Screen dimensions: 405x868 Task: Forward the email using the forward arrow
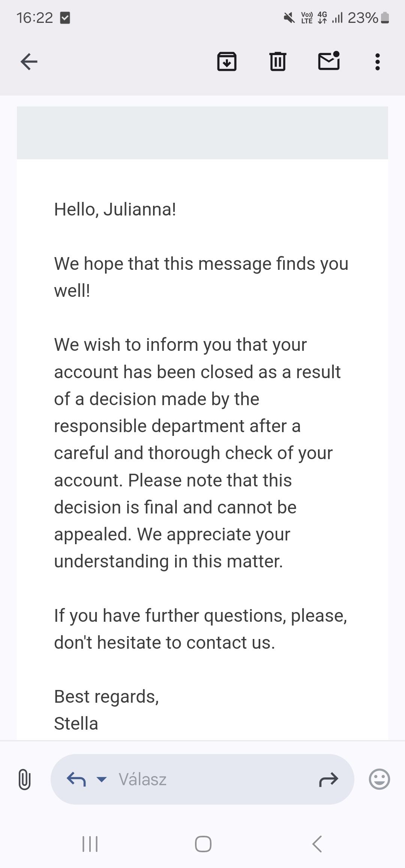(328, 780)
